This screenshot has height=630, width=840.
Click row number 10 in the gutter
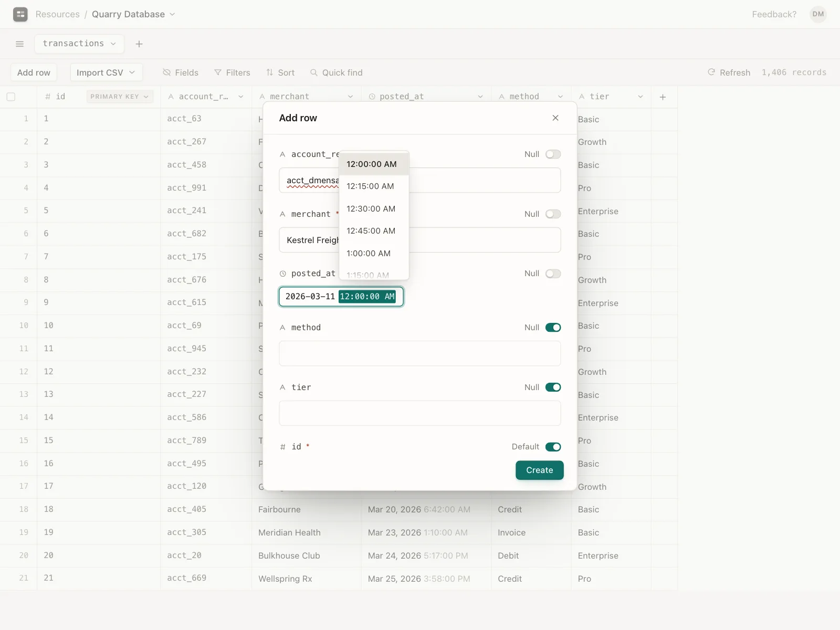pos(24,325)
